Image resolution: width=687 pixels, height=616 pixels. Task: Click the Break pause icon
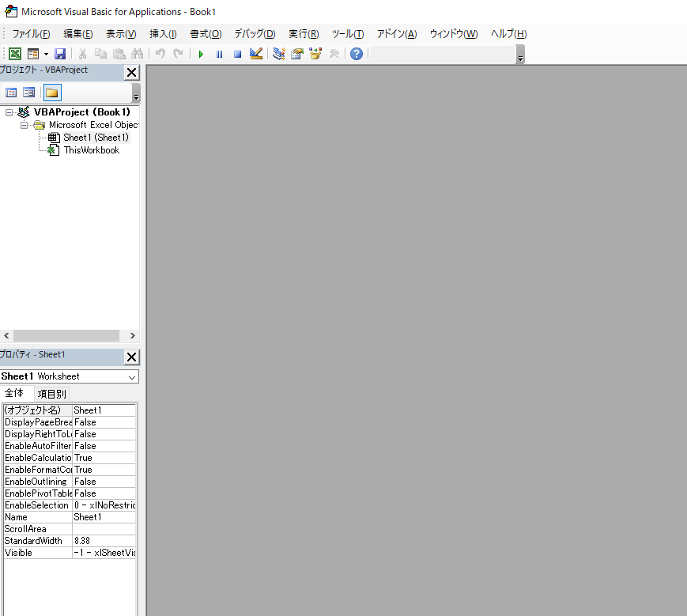click(x=219, y=54)
